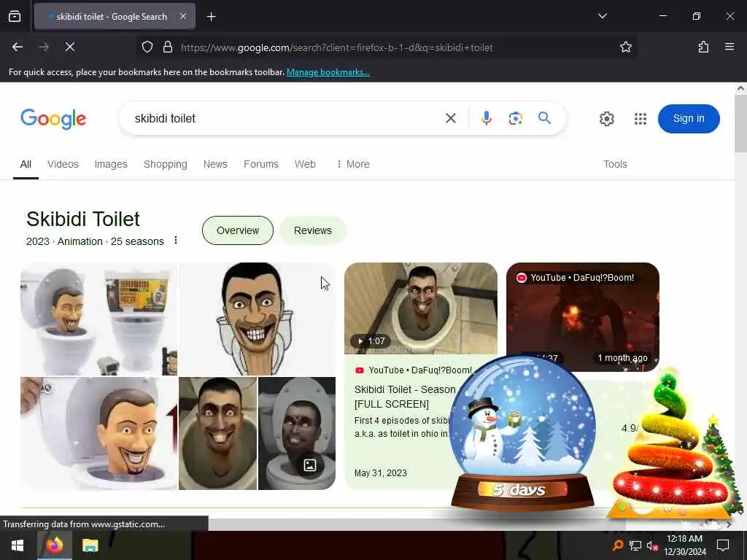Open Firefox extensions puzzle icon
Screen dimensions: 747x560
tap(703, 47)
